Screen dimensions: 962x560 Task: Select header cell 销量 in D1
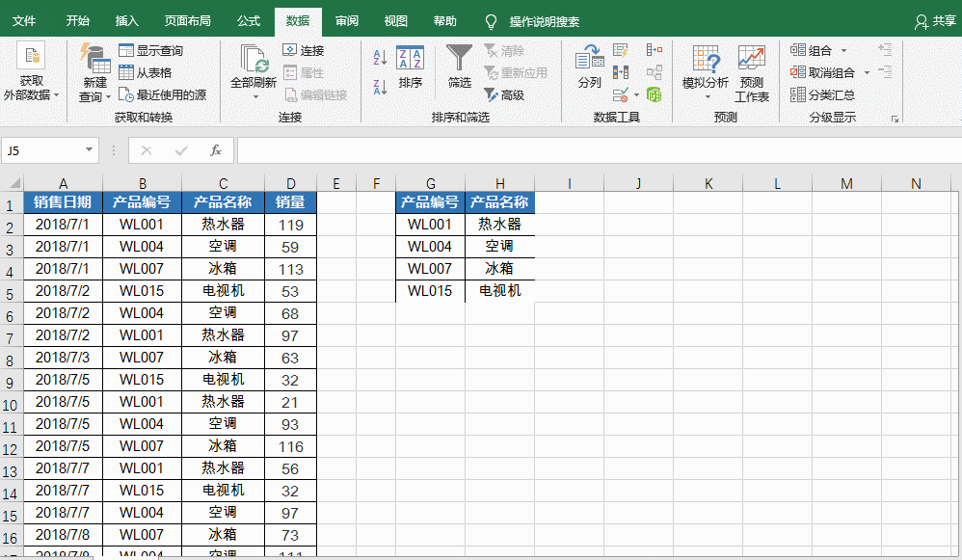[x=291, y=202]
